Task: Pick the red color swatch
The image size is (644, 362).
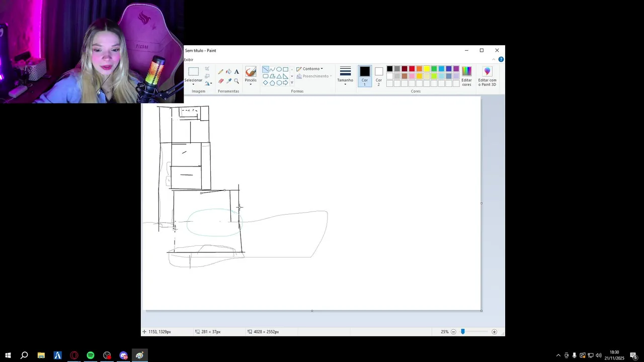Action: click(412, 69)
